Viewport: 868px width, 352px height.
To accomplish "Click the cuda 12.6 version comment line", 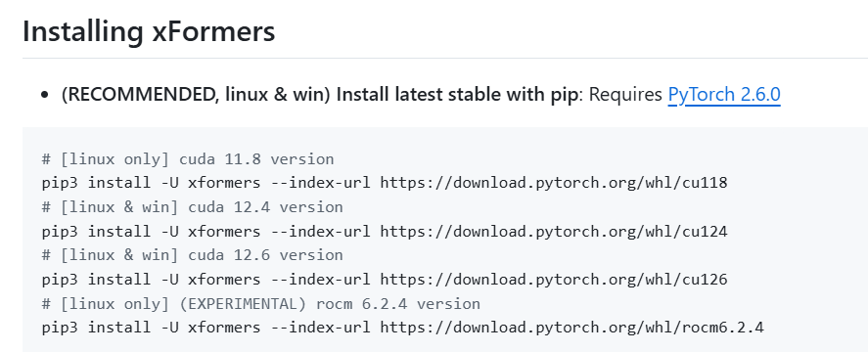I will point(192,255).
